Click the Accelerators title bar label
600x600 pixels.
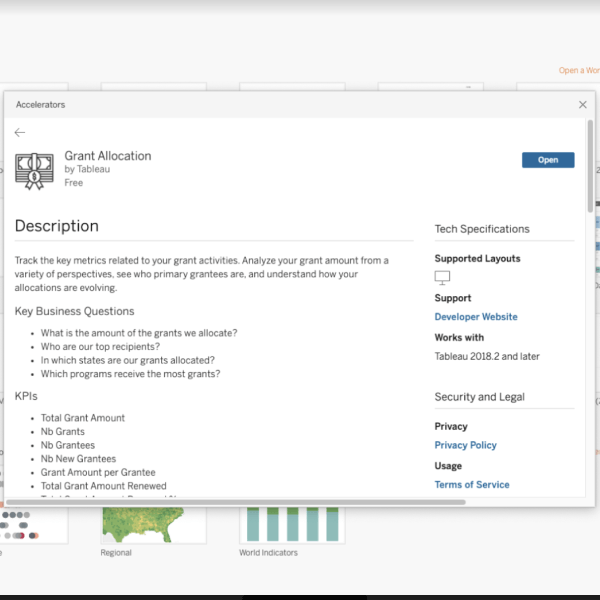coord(41,104)
